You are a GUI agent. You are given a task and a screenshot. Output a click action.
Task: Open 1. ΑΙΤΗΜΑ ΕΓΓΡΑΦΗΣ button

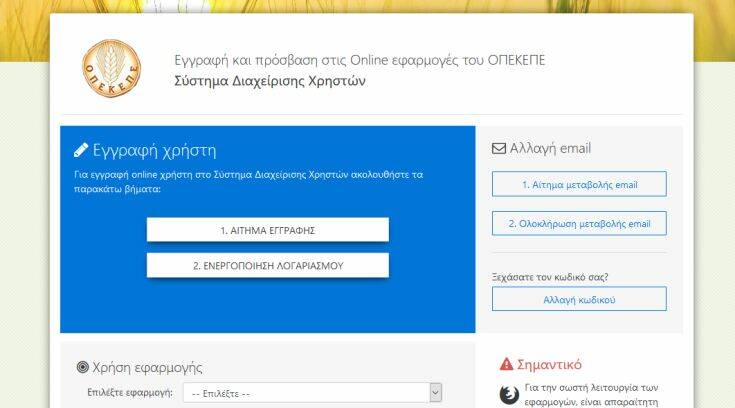(268, 230)
